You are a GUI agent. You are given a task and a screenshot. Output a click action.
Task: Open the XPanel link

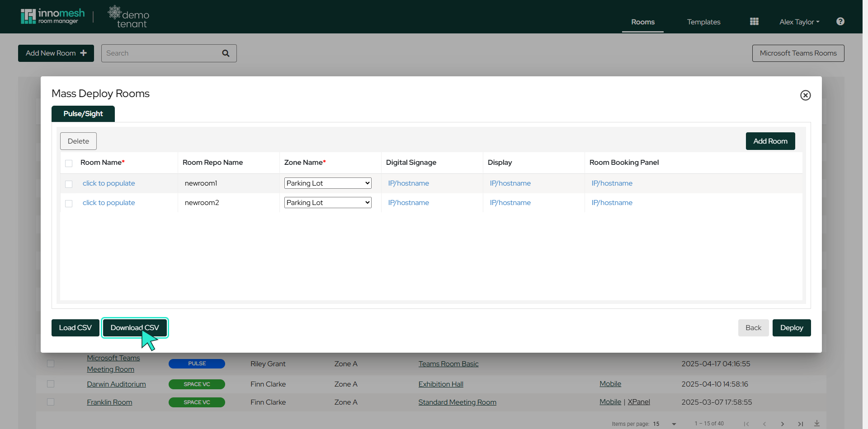639,402
